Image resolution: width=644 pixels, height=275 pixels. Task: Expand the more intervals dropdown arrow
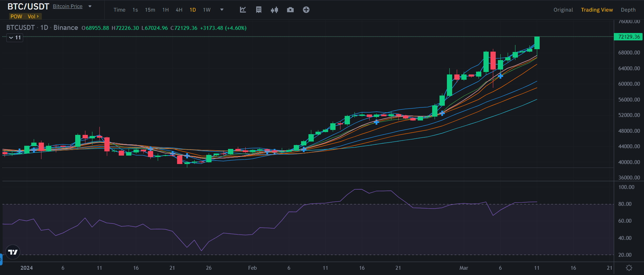pos(222,10)
